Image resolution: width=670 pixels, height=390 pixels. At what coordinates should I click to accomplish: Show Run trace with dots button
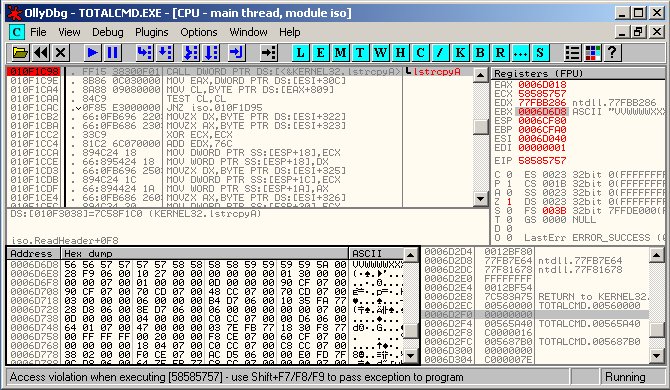(520, 53)
